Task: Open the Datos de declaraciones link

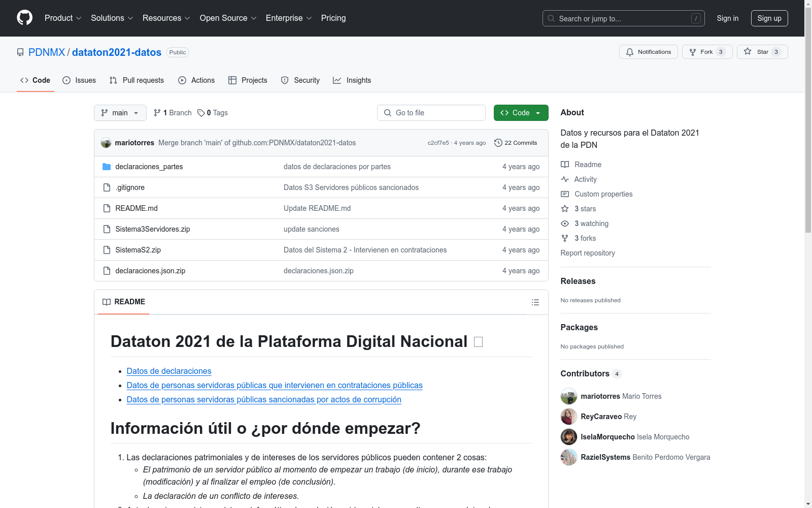Action: (169, 371)
